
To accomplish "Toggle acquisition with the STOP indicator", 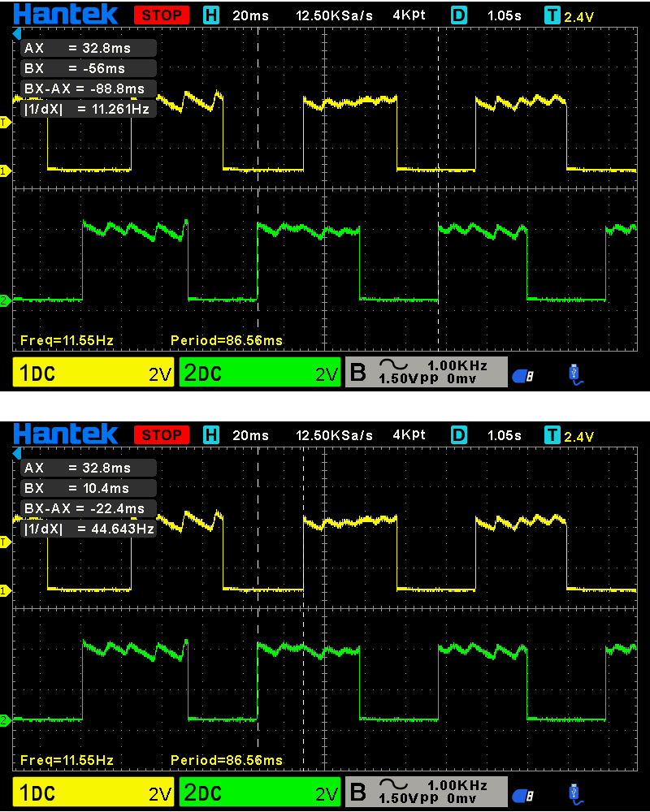I will (x=161, y=14).
